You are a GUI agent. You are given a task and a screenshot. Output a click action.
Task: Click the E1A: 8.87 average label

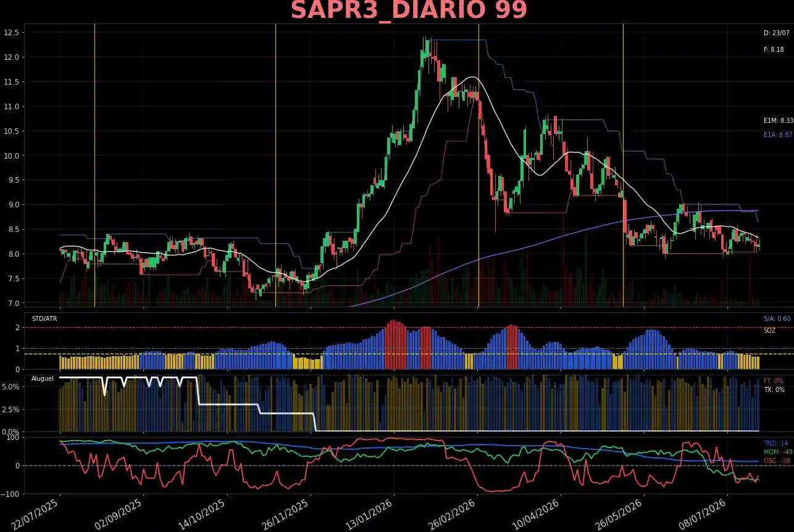tap(778, 135)
